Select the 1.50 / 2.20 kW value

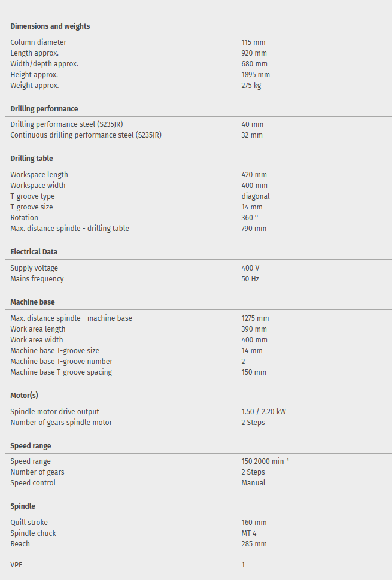pyautogui.click(x=264, y=412)
